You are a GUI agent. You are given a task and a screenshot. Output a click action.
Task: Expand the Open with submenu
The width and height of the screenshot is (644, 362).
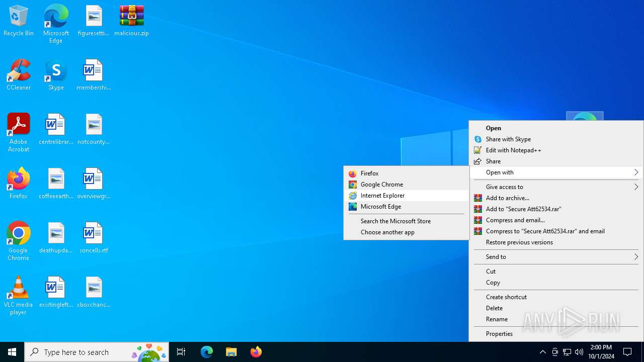(x=556, y=172)
